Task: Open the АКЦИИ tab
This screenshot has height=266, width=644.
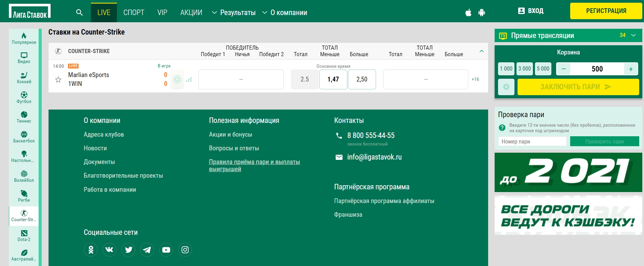Action: pos(191,13)
